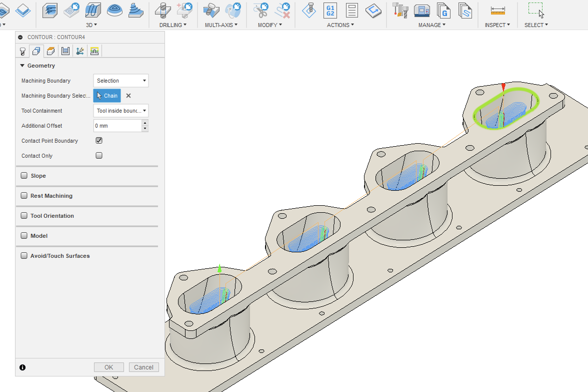Switch to the Heights tab of CONTOUR4
Image resolution: width=588 pixels, height=392 pixels.
click(x=50, y=51)
